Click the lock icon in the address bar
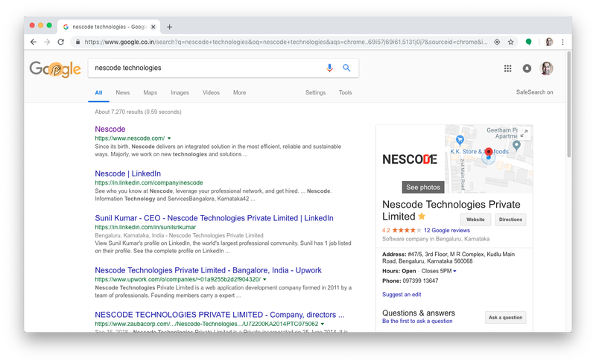 pyautogui.click(x=78, y=42)
